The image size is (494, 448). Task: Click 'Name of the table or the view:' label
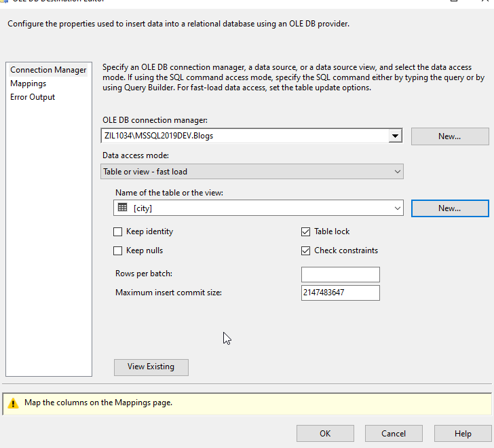coord(169,193)
